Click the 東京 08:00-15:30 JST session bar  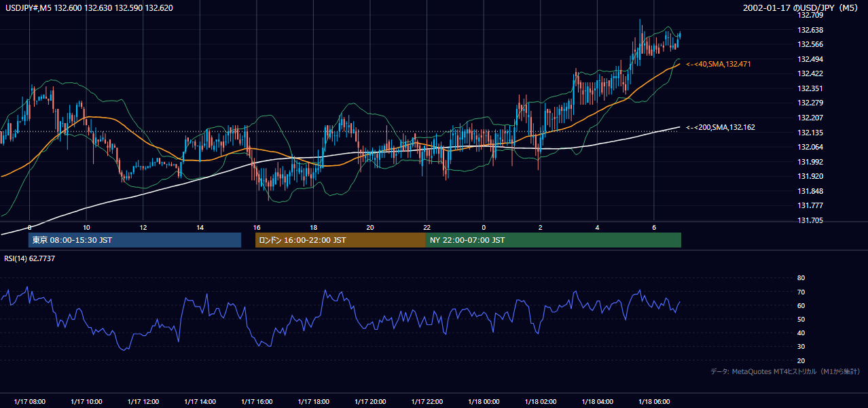coord(134,240)
